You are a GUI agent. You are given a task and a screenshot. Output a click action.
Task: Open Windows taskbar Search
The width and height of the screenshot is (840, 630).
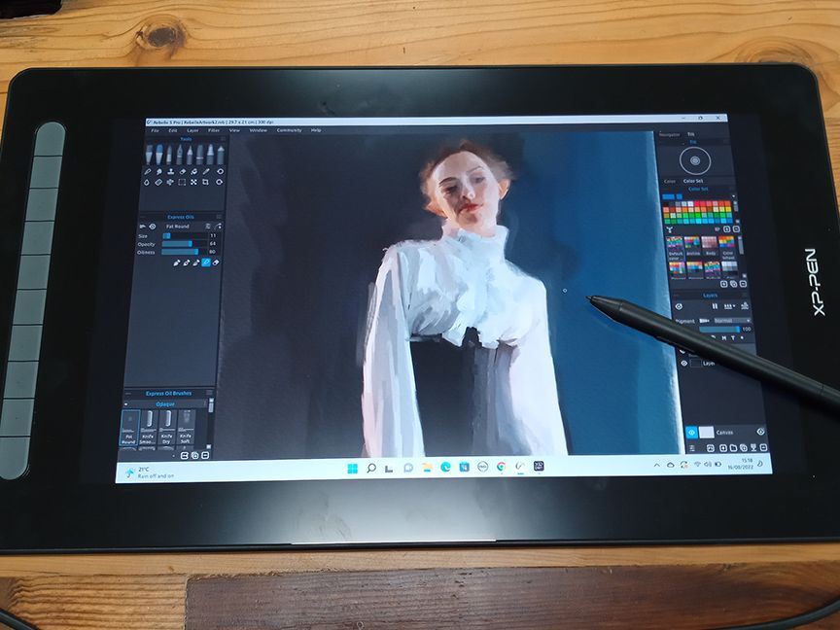(x=371, y=469)
